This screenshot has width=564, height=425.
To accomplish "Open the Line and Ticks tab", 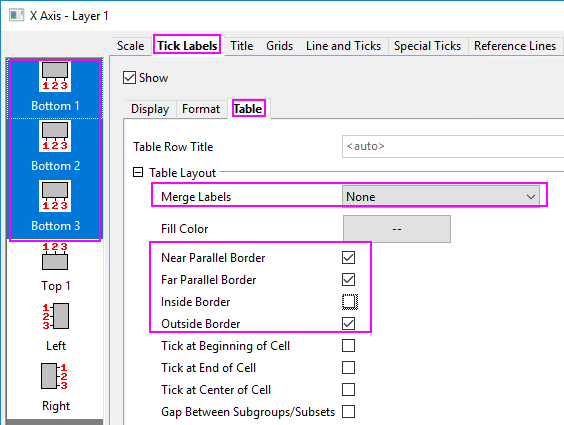I will point(343,46).
